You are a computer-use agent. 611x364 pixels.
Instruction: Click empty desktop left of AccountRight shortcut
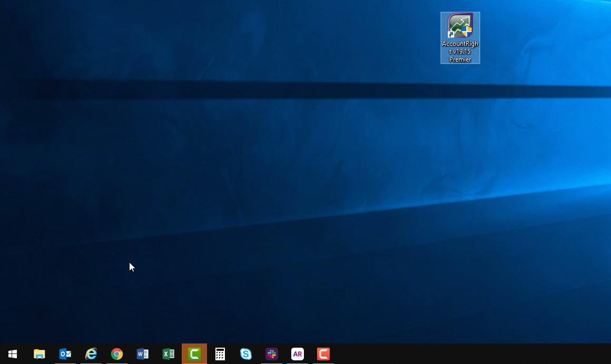coord(369,37)
